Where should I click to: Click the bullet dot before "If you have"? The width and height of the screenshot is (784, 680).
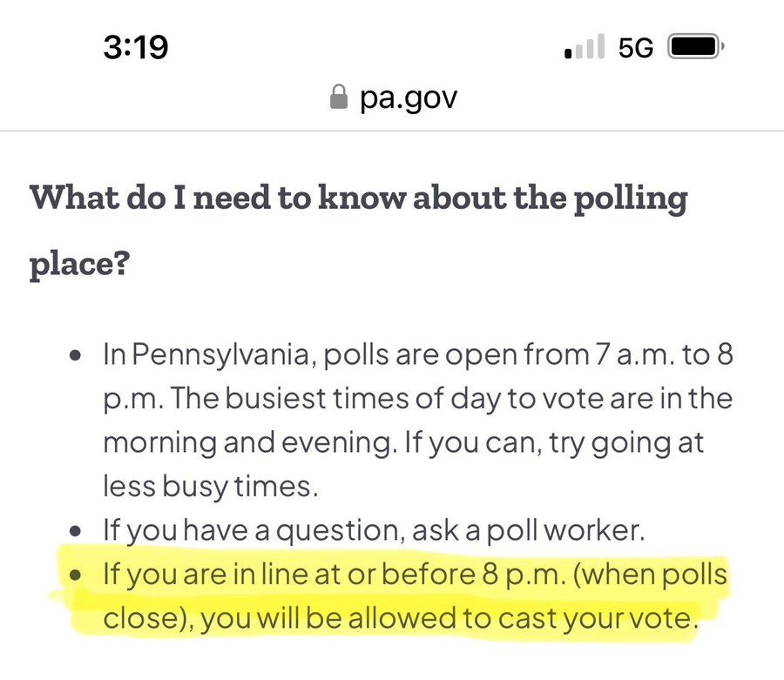point(77,531)
